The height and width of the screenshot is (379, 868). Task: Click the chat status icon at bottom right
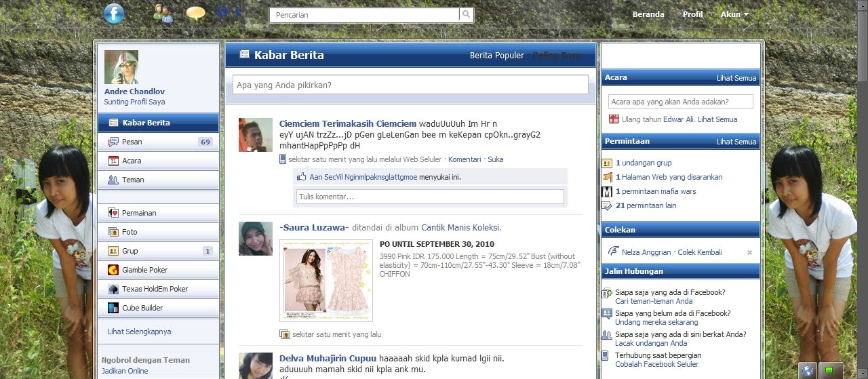pyautogui.click(x=829, y=370)
